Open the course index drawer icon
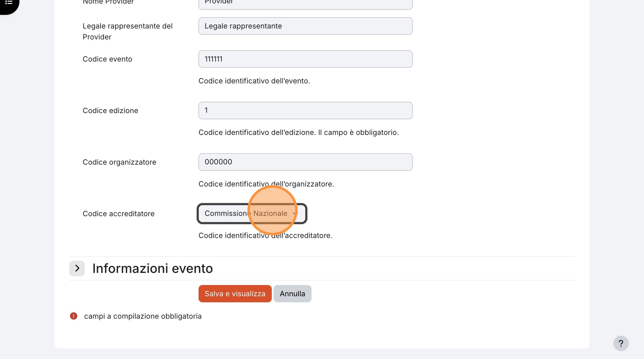 [x=9, y=3]
